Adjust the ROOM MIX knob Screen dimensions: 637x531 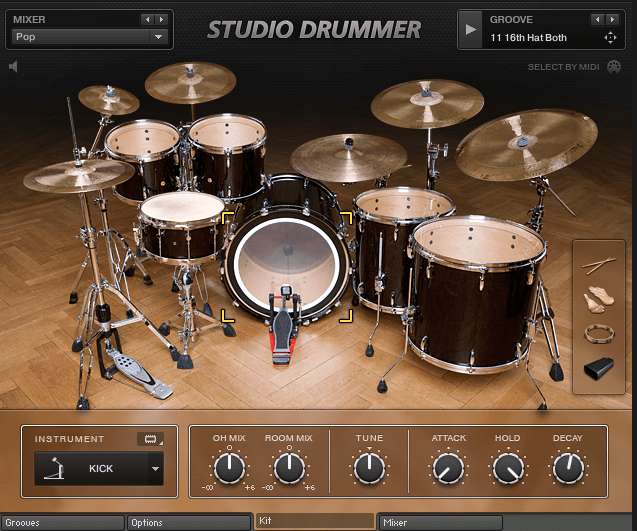(x=289, y=468)
